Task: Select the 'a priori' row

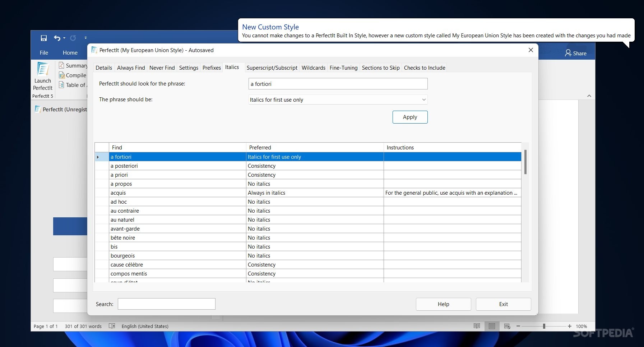Action: coord(308,175)
